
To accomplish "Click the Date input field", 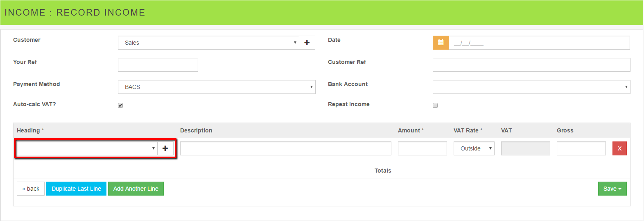I will pos(539,43).
